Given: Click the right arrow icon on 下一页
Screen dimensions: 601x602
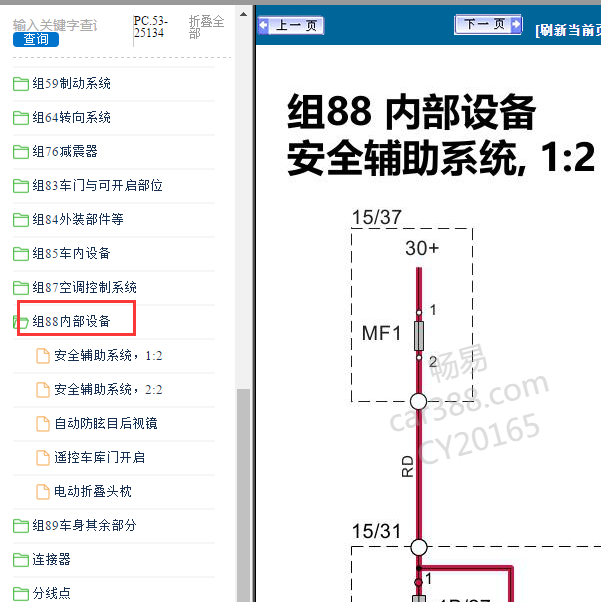Looking at the screenshot, I should tap(516, 24).
